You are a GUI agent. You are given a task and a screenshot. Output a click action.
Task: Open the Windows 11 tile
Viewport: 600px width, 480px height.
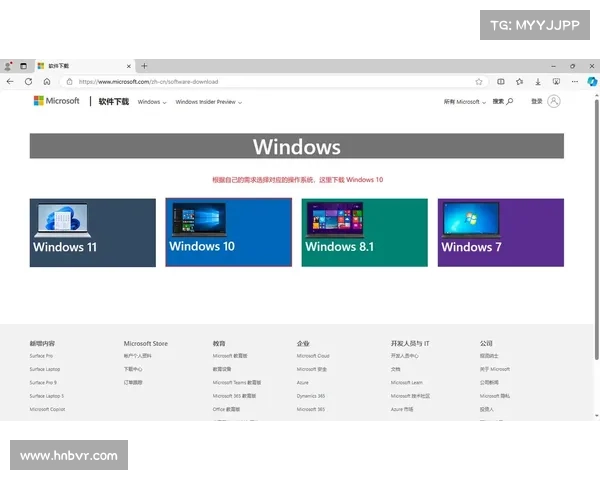[93, 232]
